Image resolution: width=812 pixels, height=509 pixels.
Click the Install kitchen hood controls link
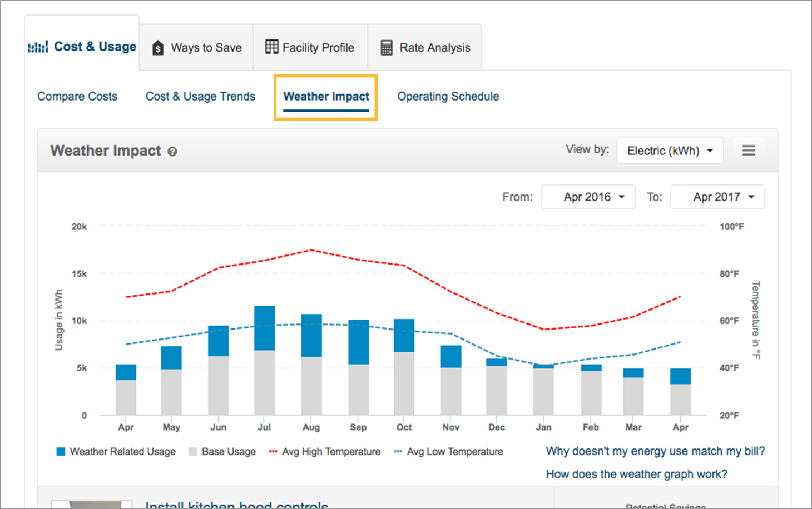pyautogui.click(x=236, y=505)
